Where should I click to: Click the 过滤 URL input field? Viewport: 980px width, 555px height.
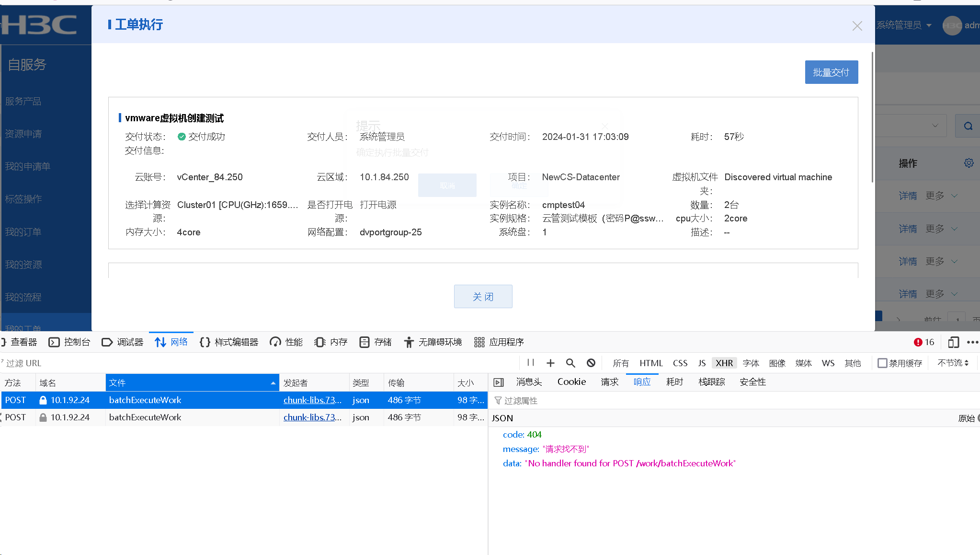pyautogui.click(x=259, y=363)
